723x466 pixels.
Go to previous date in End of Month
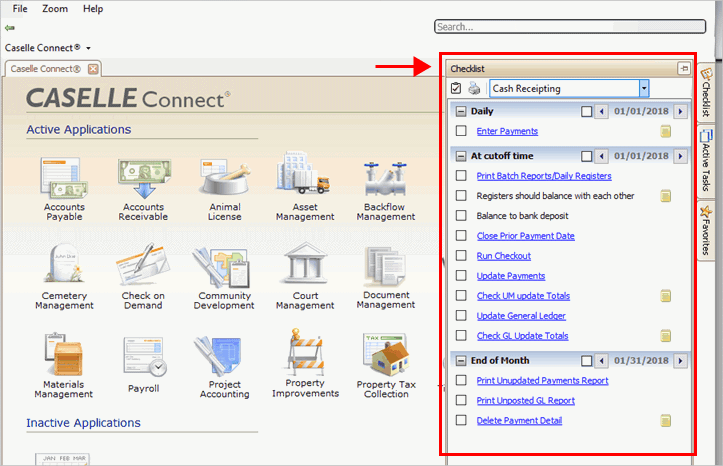(x=601, y=361)
